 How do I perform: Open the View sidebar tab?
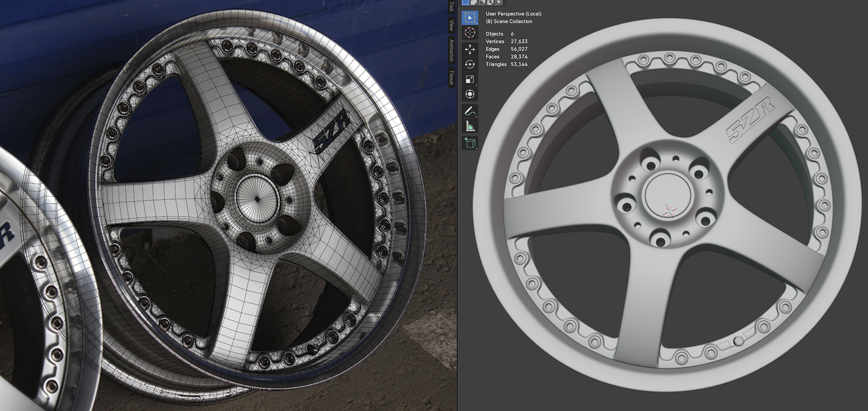(451, 25)
